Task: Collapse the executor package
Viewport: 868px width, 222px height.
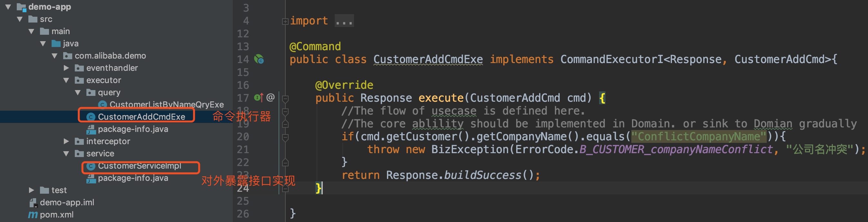Action: 66,80
